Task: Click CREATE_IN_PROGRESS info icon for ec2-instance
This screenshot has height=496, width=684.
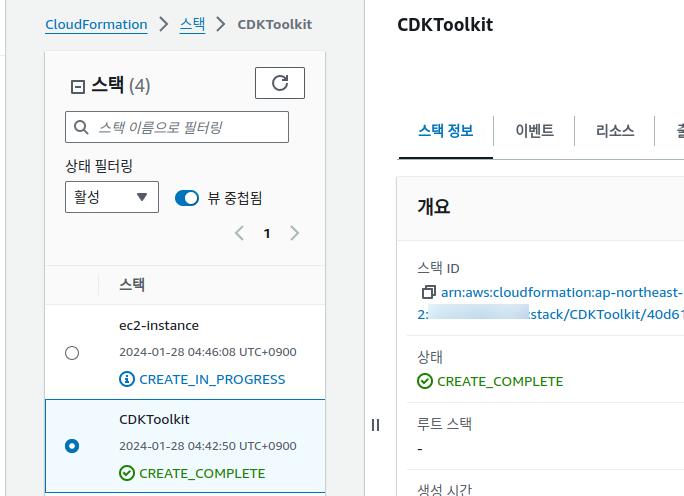Action: pyautogui.click(x=127, y=379)
